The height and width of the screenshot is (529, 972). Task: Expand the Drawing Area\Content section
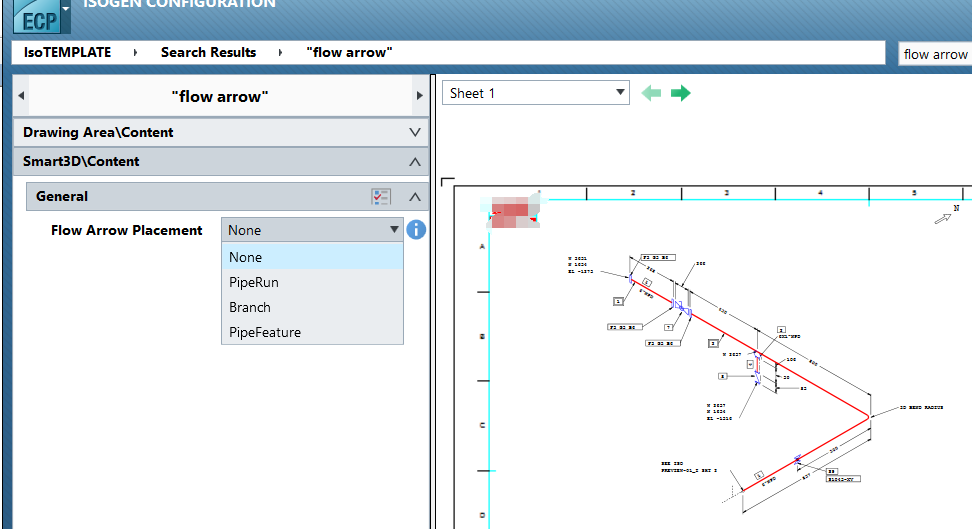[221, 132]
